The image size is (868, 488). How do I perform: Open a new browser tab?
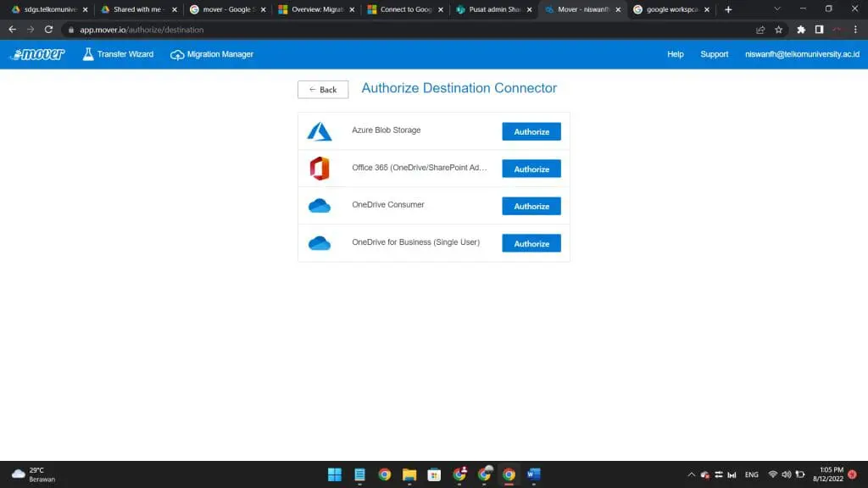[x=728, y=9]
